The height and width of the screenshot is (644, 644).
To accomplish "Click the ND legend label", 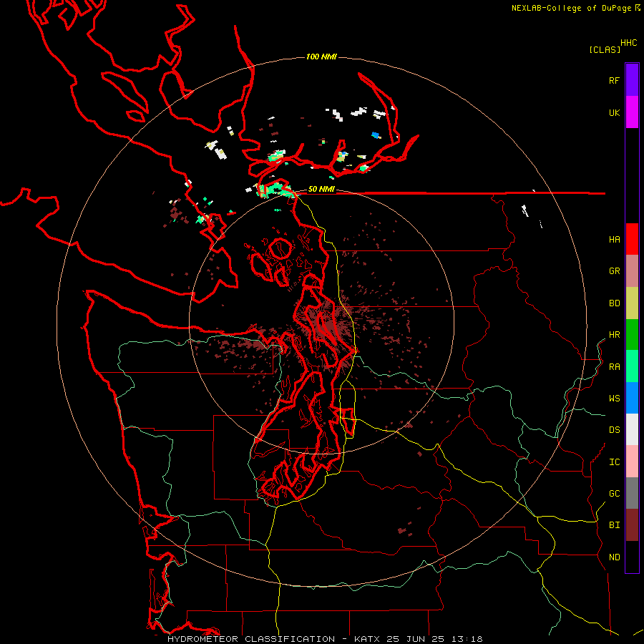I will point(614,557).
